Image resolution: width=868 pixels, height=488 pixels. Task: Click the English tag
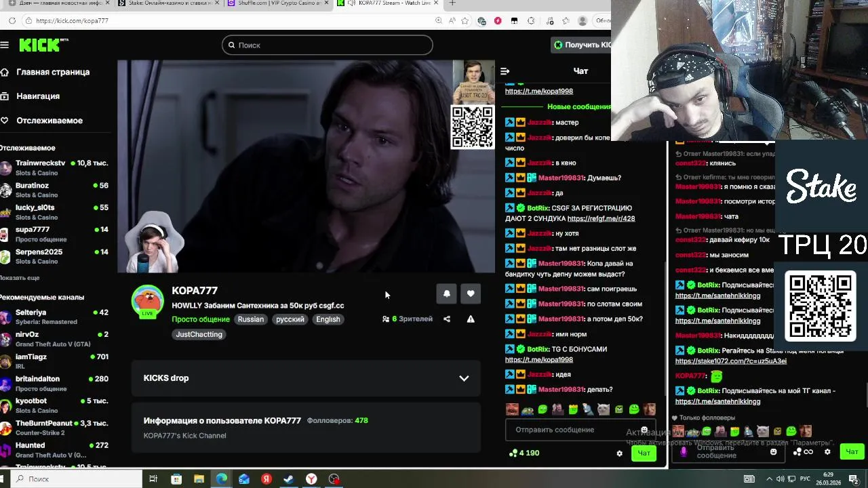coord(328,319)
